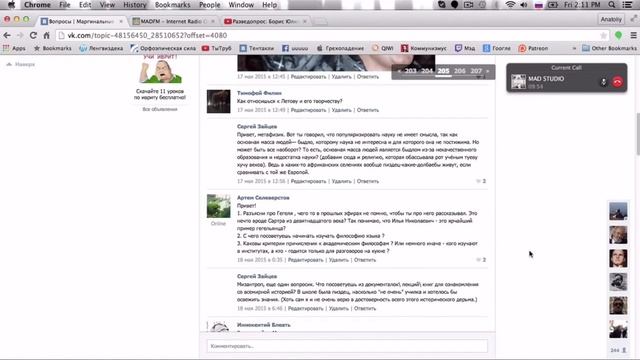Open Все объявления ads link
Image resolution: width=640 pixels, height=360 pixels.
[x=160, y=109]
